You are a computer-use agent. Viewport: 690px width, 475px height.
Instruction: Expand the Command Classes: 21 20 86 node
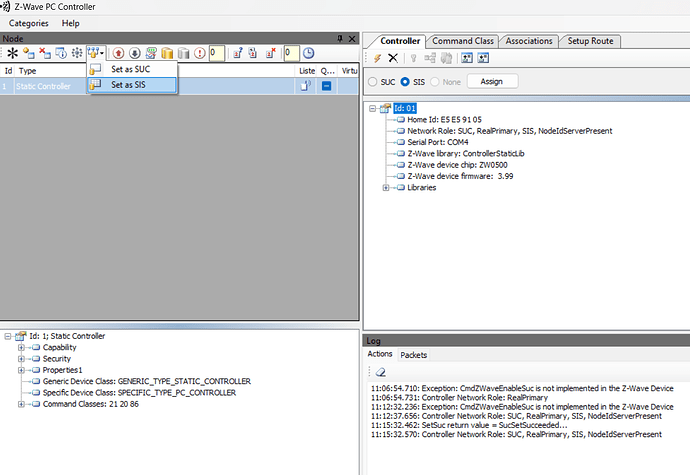point(21,404)
